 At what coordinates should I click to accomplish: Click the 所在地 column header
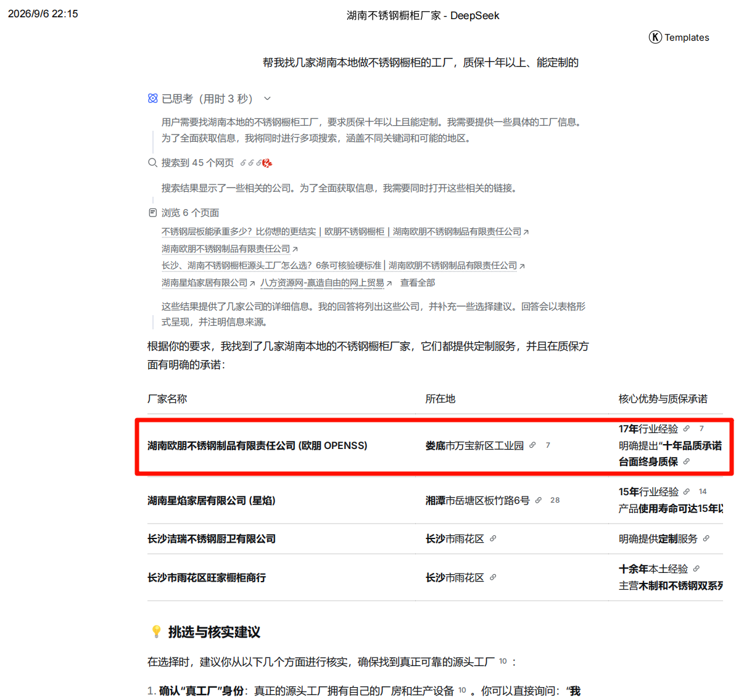440,398
